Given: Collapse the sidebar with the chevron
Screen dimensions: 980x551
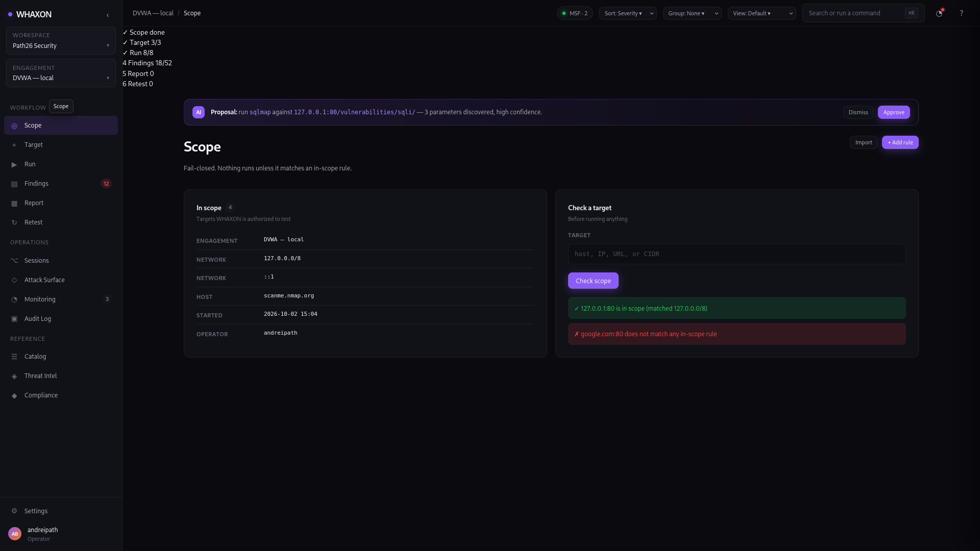Looking at the screenshot, I should point(108,15).
